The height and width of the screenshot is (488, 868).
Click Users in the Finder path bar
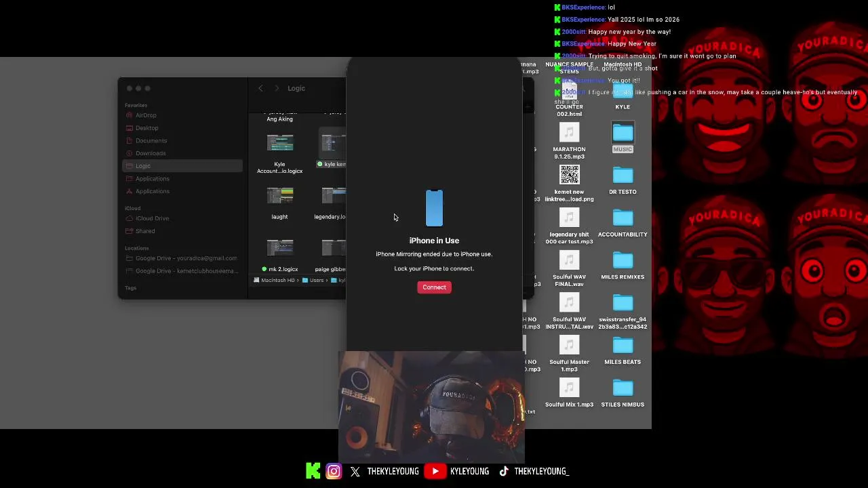click(x=313, y=280)
